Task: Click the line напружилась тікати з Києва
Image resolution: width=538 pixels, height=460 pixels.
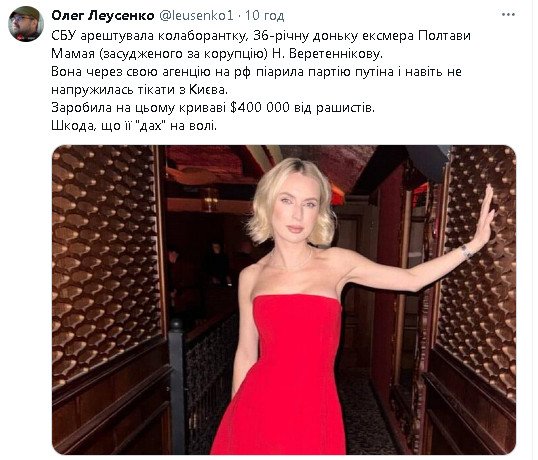Action: 139,90
